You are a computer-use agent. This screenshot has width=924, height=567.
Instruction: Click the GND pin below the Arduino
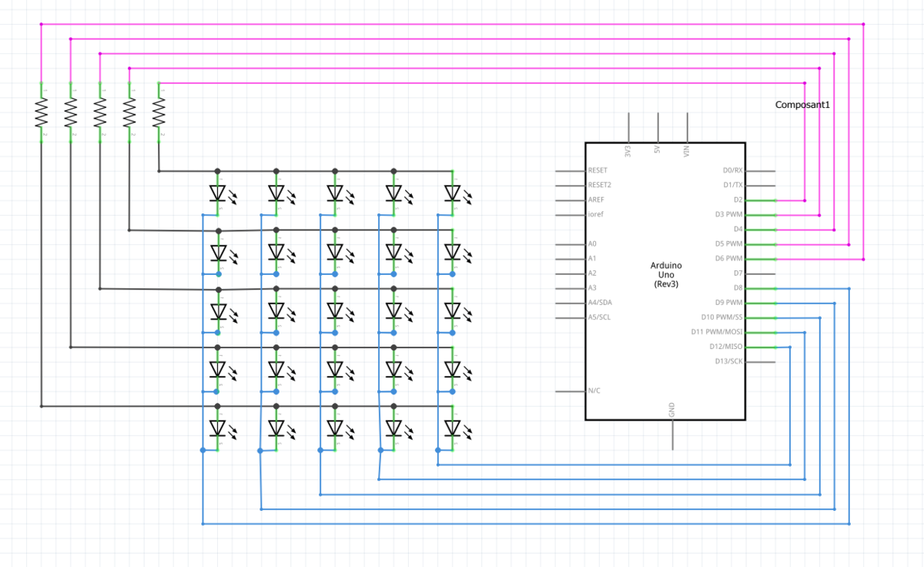point(672,434)
